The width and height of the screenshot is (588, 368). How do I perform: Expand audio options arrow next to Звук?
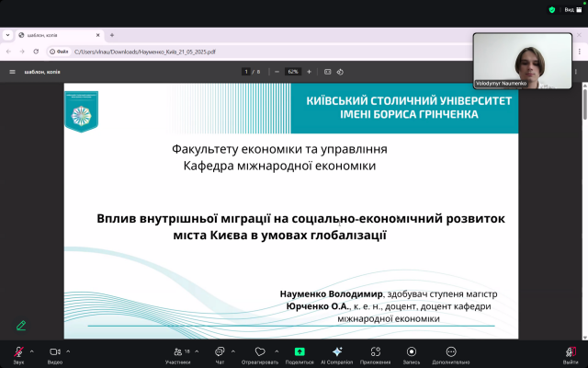[x=31, y=351]
